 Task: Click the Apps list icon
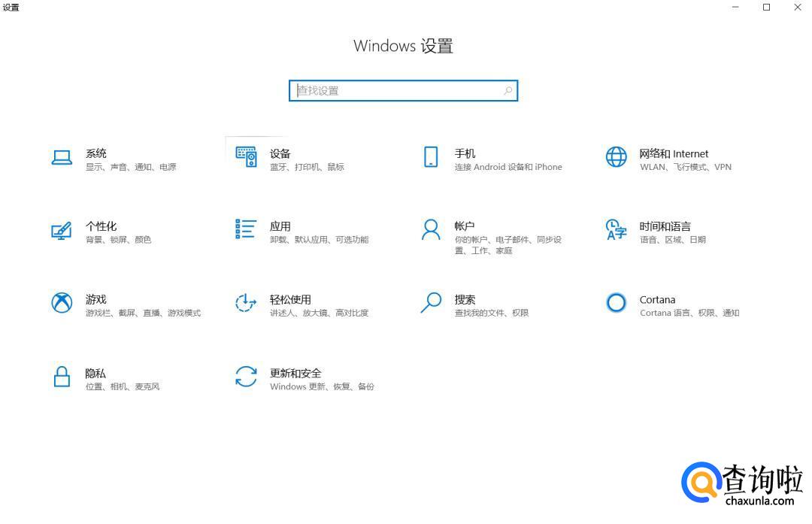pos(246,229)
